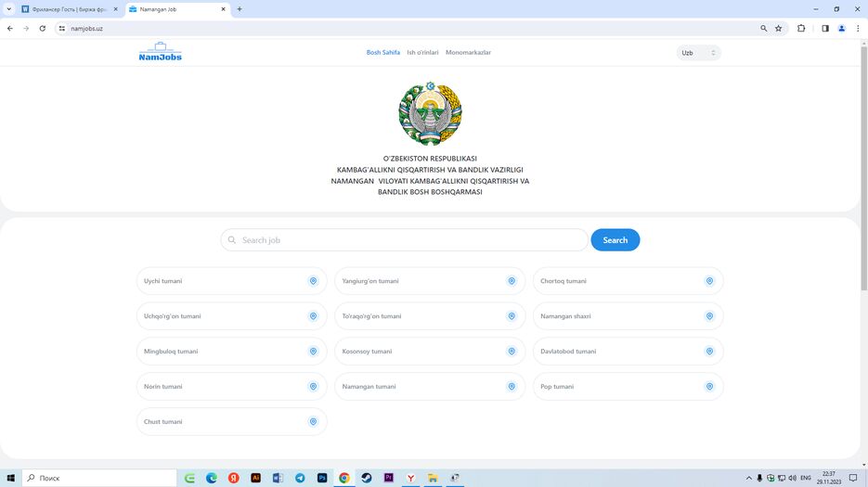Select the Chortoq tumani district

tap(628, 281)
